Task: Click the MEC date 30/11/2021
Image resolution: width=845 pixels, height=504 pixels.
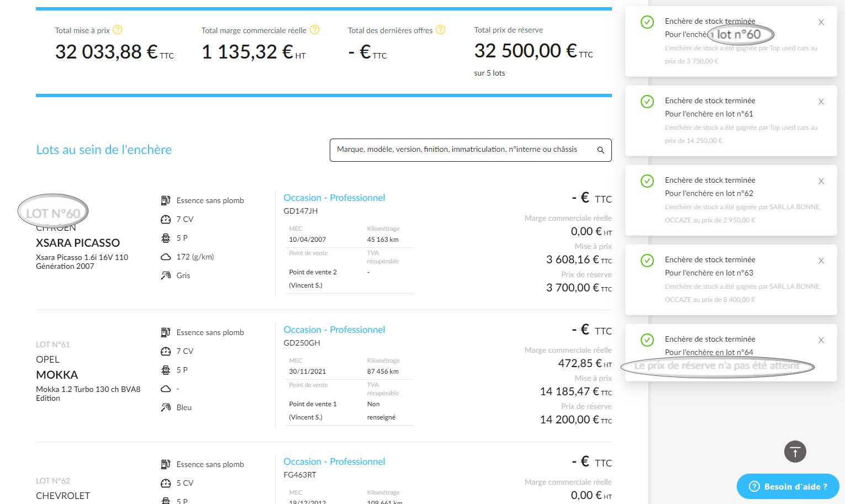Action: click(x=308, y=372)
